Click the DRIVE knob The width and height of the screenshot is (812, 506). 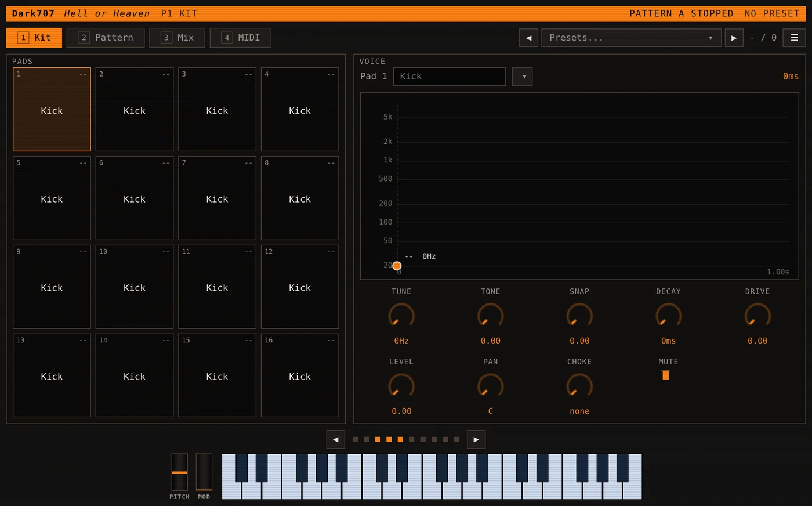tap(757, 316)
